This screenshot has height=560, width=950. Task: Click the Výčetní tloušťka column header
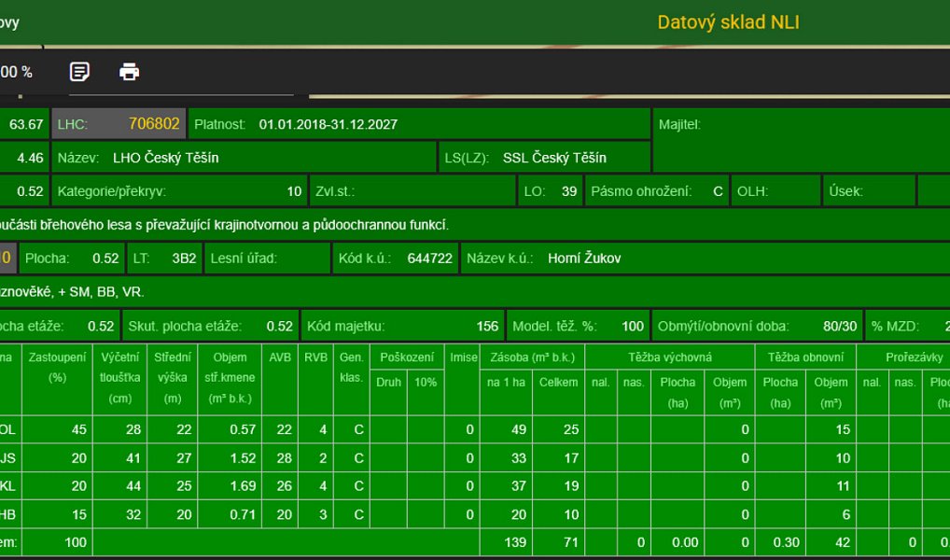[x=120, y=378]
